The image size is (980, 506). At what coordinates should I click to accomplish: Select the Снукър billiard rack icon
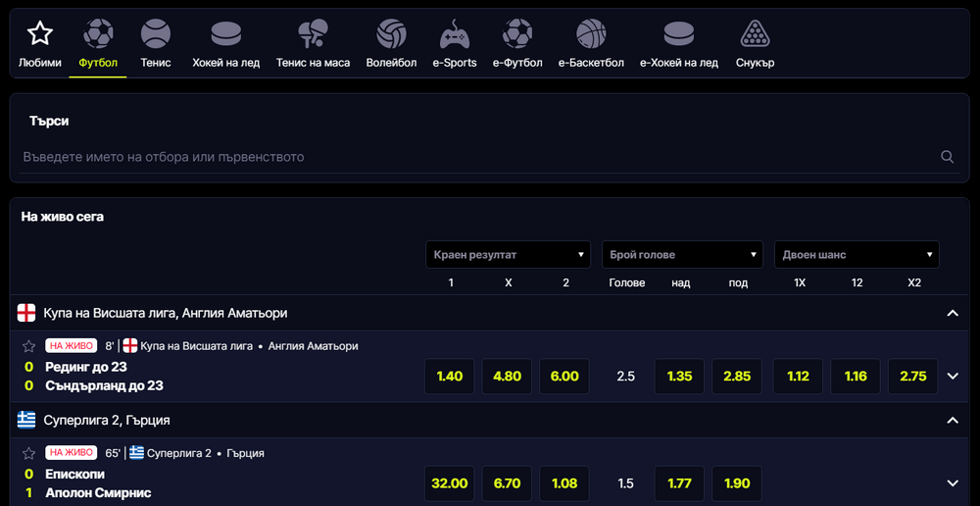click(755, 34)
